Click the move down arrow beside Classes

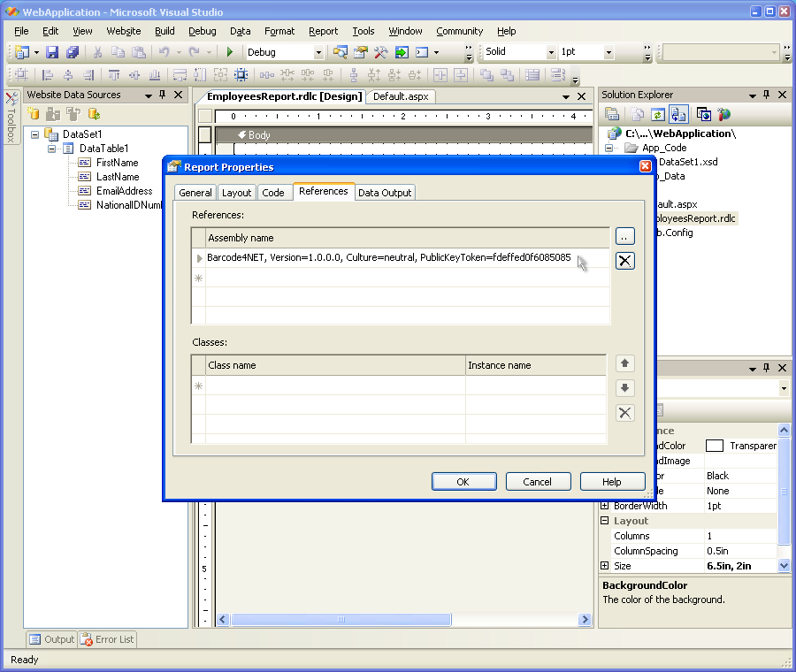[624, 388]
